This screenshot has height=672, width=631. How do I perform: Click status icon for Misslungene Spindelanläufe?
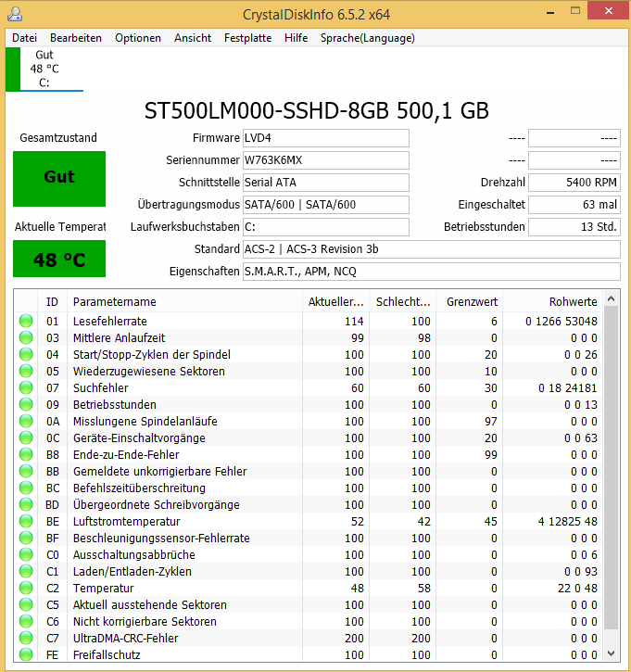[26, 422]
